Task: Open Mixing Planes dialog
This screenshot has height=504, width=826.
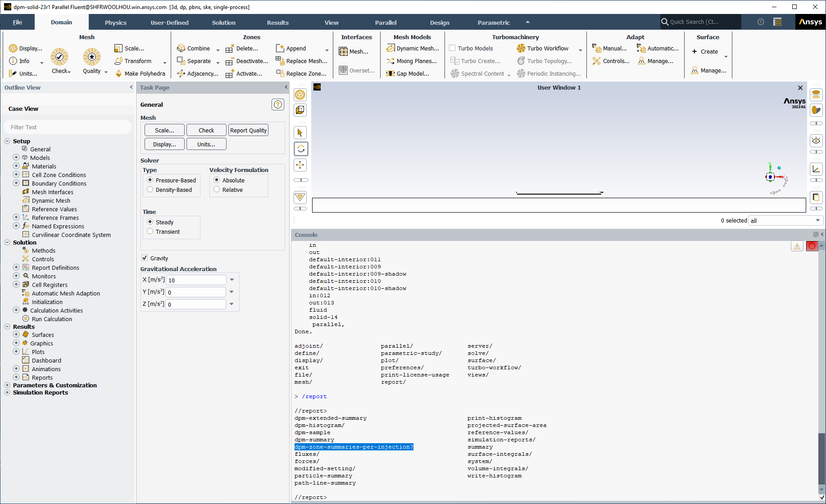Action: [x=412, y=61]
